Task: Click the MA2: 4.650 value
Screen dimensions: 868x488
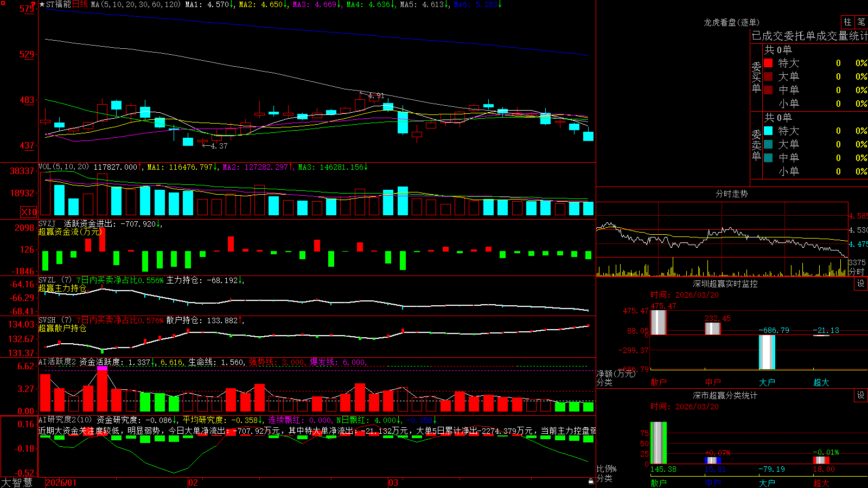Action: click(x=263, y=4)
